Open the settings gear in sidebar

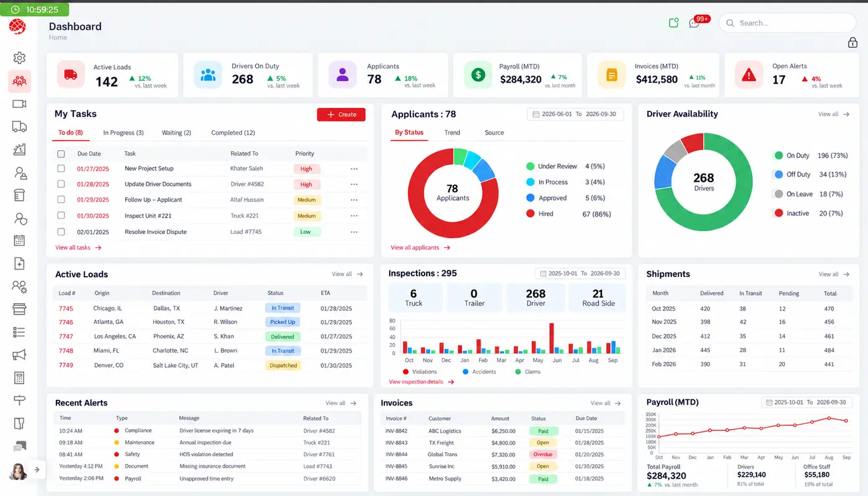19,58
